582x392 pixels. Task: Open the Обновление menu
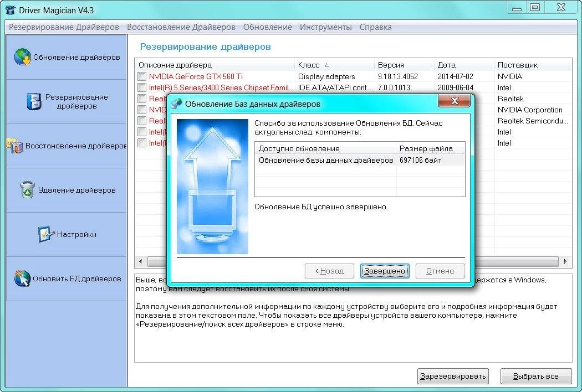(x=268, y=27)
